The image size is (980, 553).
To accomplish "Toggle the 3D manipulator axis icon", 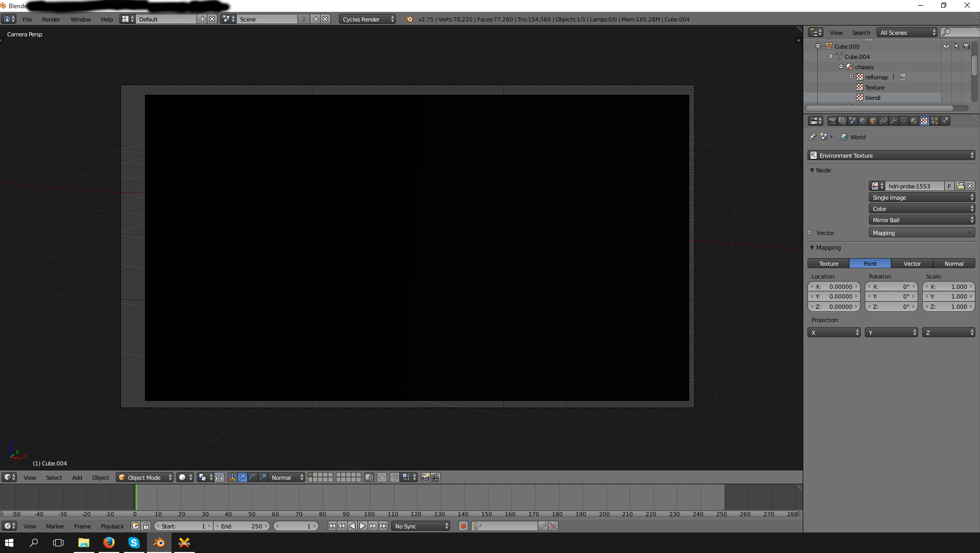I will [232, 477].
